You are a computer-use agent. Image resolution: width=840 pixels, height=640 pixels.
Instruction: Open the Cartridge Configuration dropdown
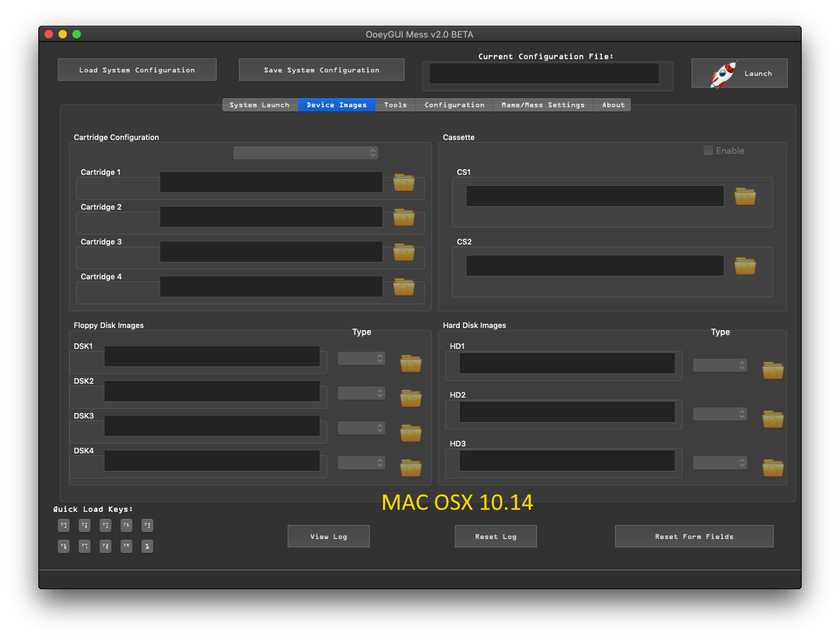(305, 153)
